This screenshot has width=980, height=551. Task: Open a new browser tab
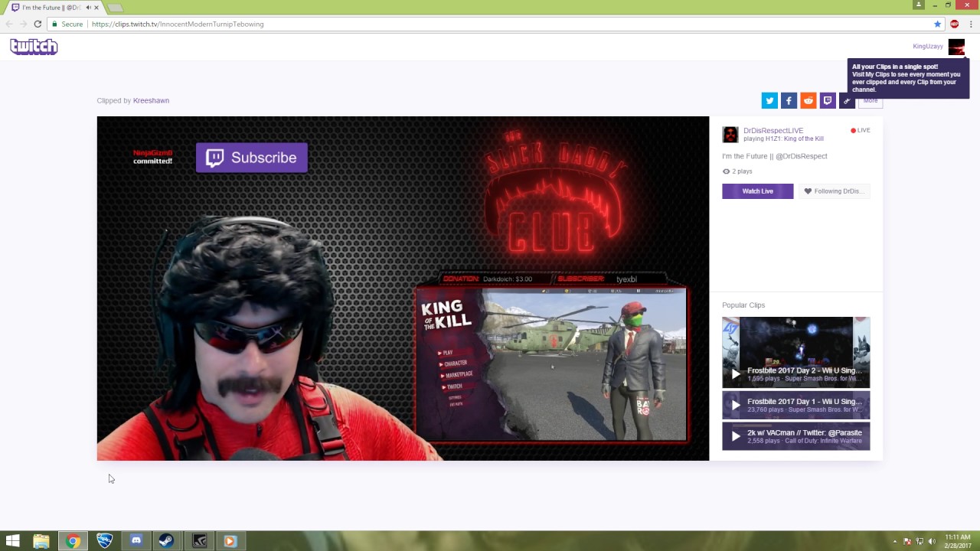[115, 8]
